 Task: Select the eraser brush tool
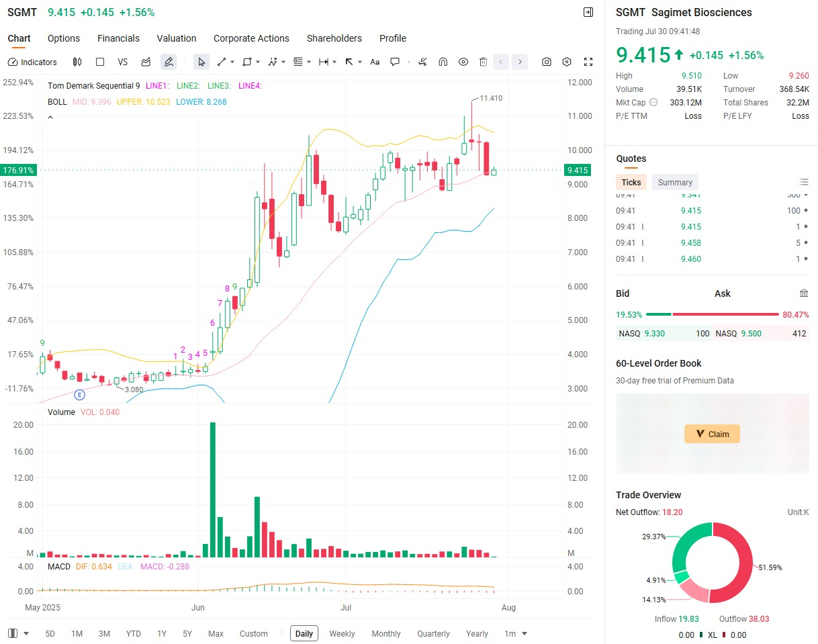point(422,62)
